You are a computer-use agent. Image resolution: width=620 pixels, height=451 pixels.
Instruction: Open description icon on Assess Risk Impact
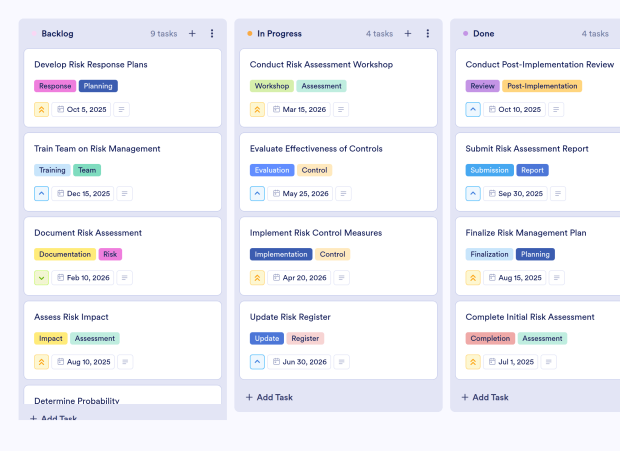coord(125,362)
